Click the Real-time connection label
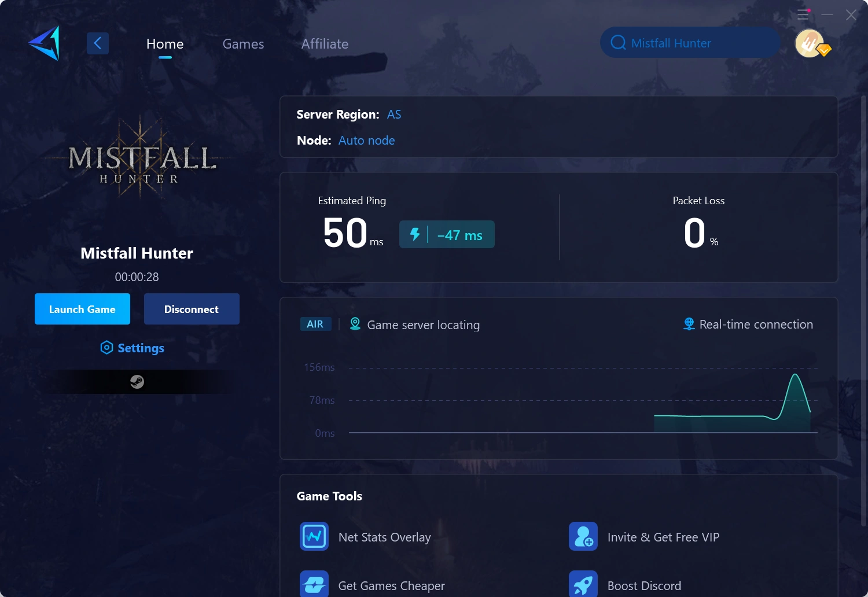This screenshot has height=597, width=868. [756, 325]
